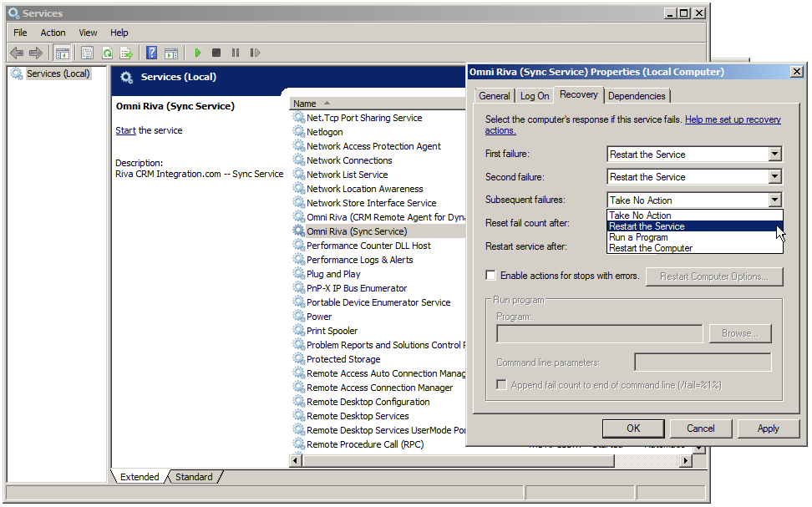Click gear icon beside Network Connections
Screen dimensions: 812x507
pos(299,160)
